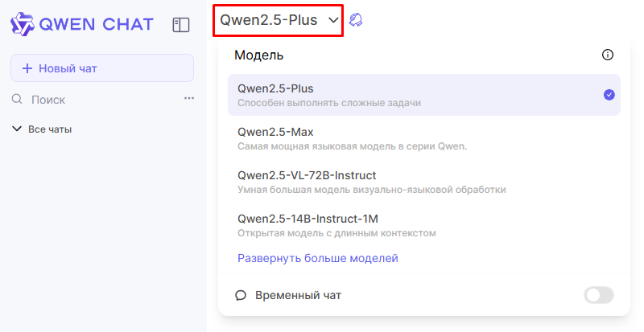Click the Модель heading text
Screen dimensions: 644x332
click(x=258, y=55)
